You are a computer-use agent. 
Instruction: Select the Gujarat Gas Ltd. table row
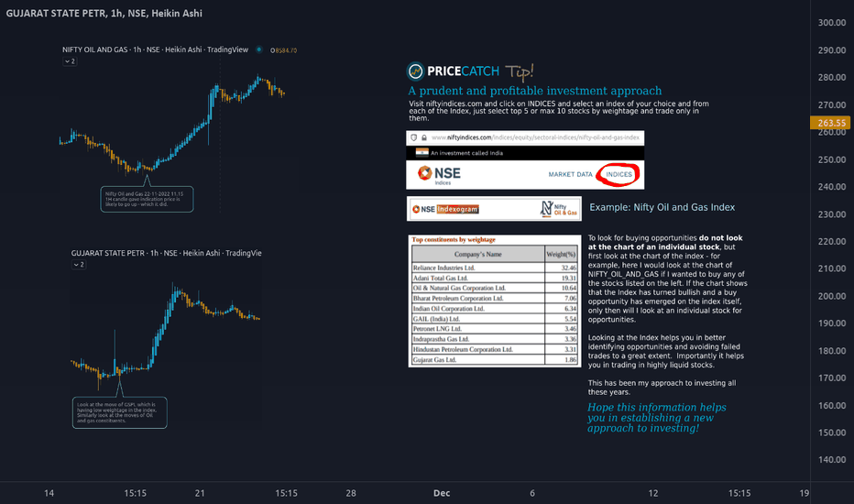495,359
